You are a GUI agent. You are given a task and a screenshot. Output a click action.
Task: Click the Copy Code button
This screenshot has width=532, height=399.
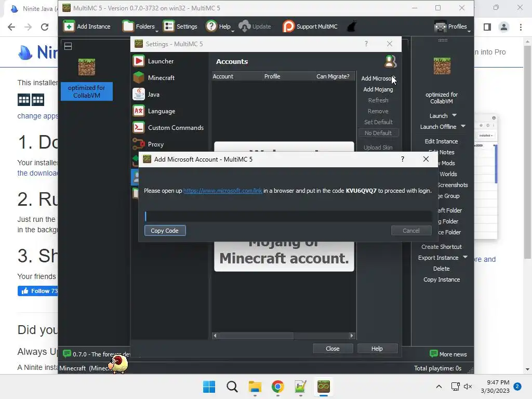click(x=165, y=231)
